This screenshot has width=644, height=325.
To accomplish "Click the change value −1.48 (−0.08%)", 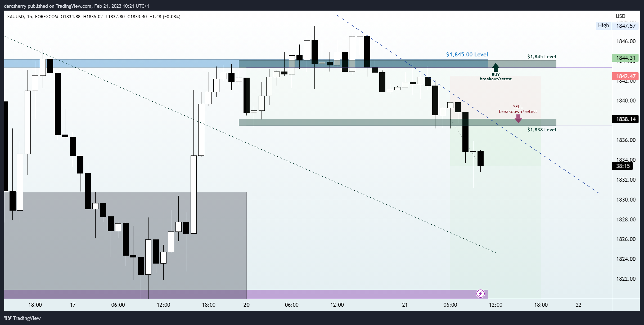I will 165,17.
